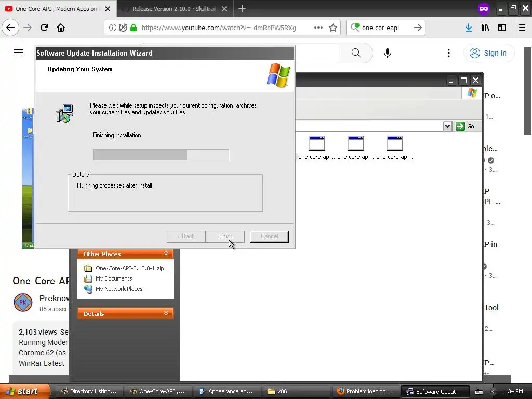The height and width of the screenshot is (399, 532).
Task: Click the private browsing mask icon
Action: point(484,9)
